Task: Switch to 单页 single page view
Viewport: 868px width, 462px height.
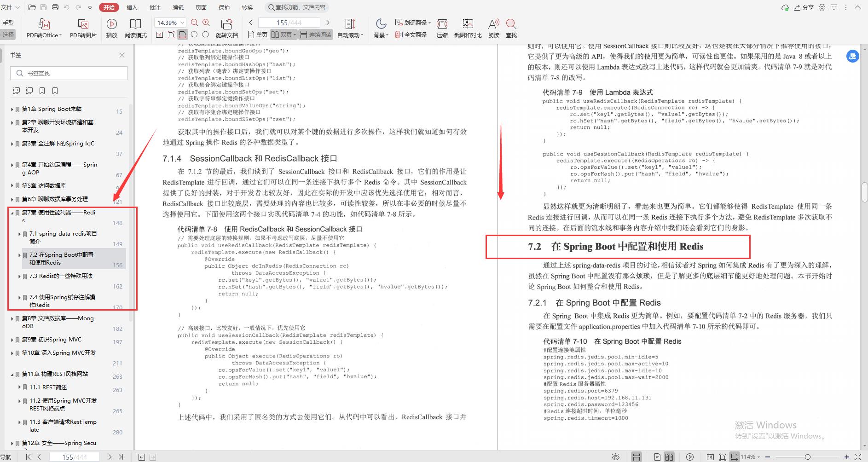Action: pos(257,35)
